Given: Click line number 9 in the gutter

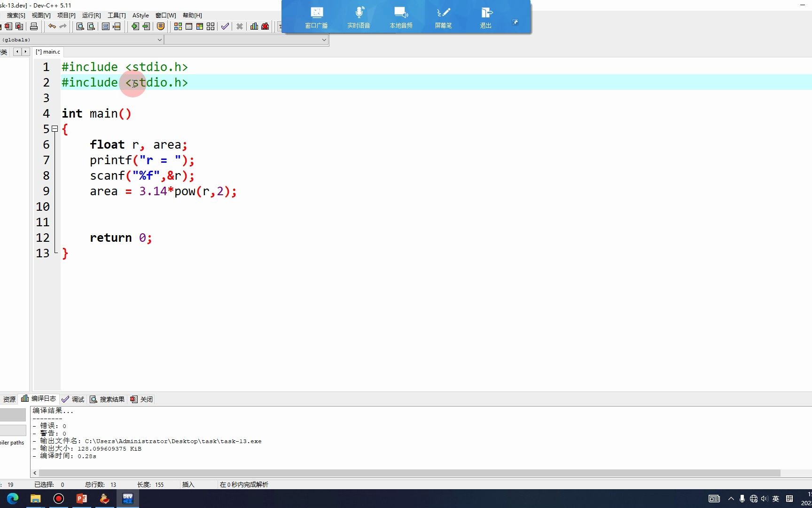Looking at the screenshot, I should coord(46,191).
